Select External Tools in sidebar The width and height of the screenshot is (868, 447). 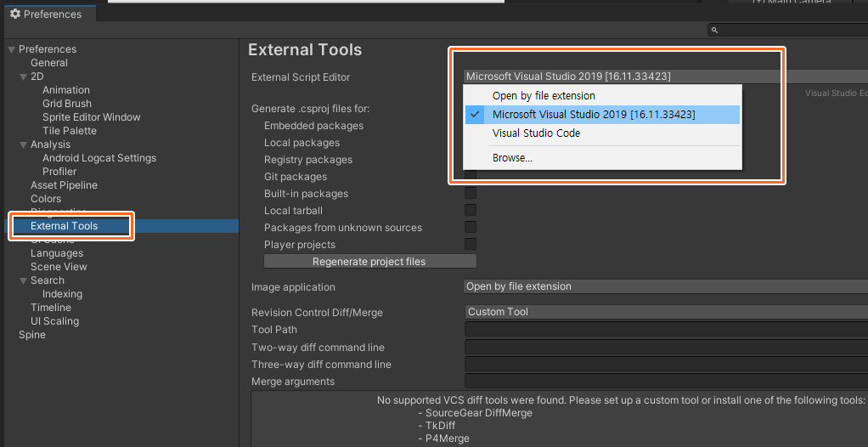[65, 226]
